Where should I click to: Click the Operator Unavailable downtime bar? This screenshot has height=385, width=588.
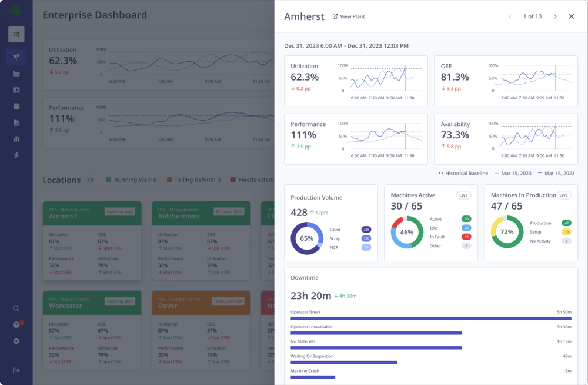pyautogui.click(x=376, y=333)
